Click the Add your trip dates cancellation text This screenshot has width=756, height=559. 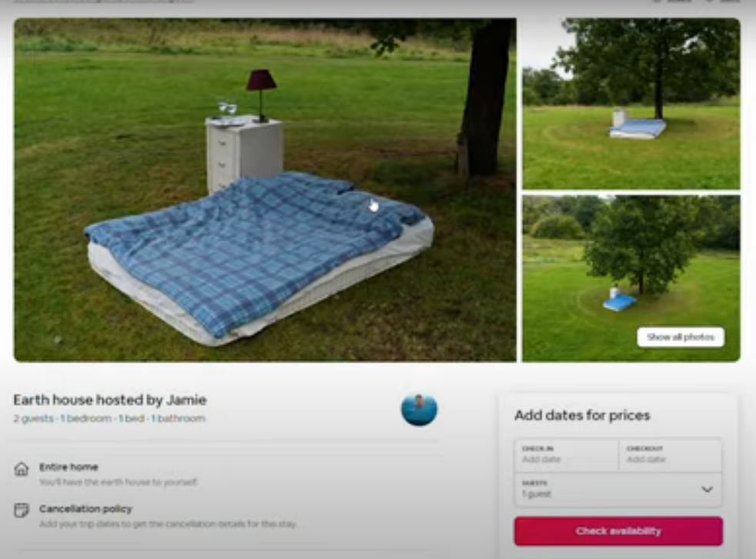[x=169, y=524]
